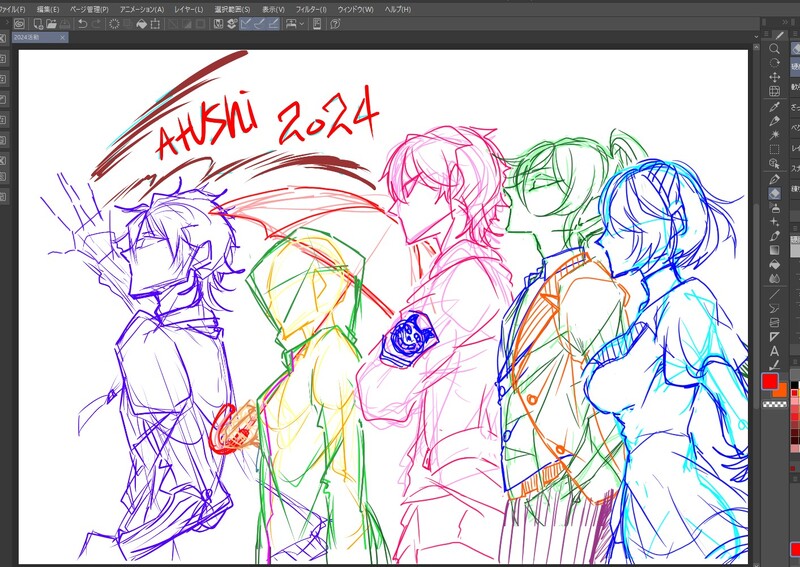Pick the red main drawing color
800x567 pixels.
click(769, 381)
